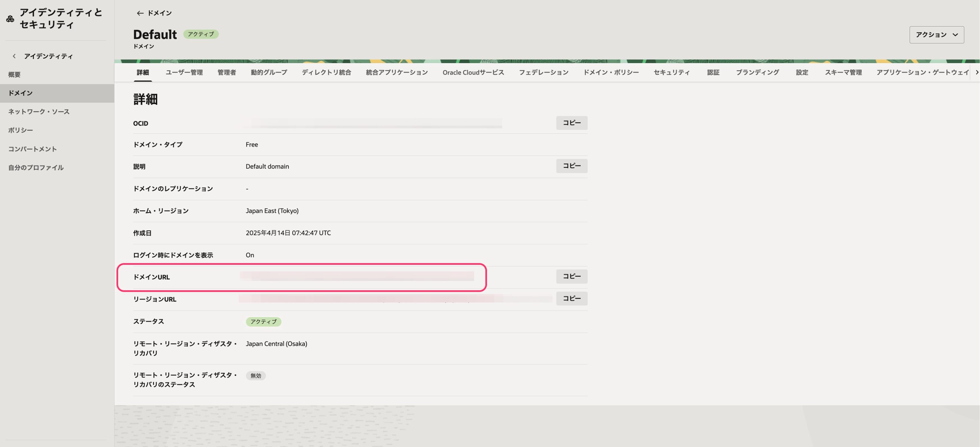This screenshot has height=447, width=980.
Task: Open 自分のプロファイル in the sidebar
Action: click(36, 168)
